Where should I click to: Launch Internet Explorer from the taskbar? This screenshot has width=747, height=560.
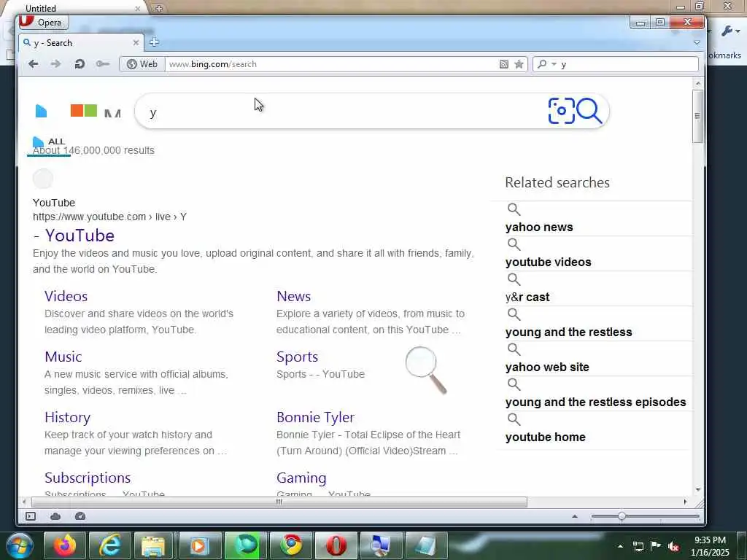110,545
